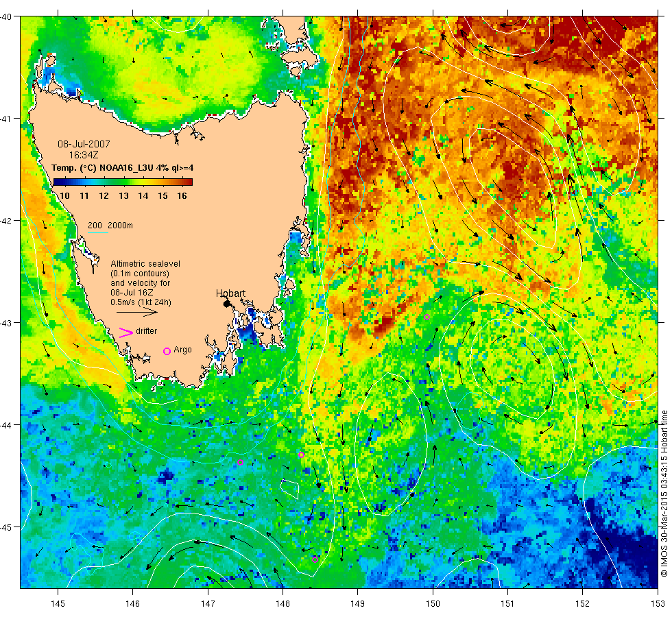Image resolution: width=672 pixels, height=617 pixels.
Task: Click the '153' longitude axis label
Action: pyautogui.click(x=658, y=604)
